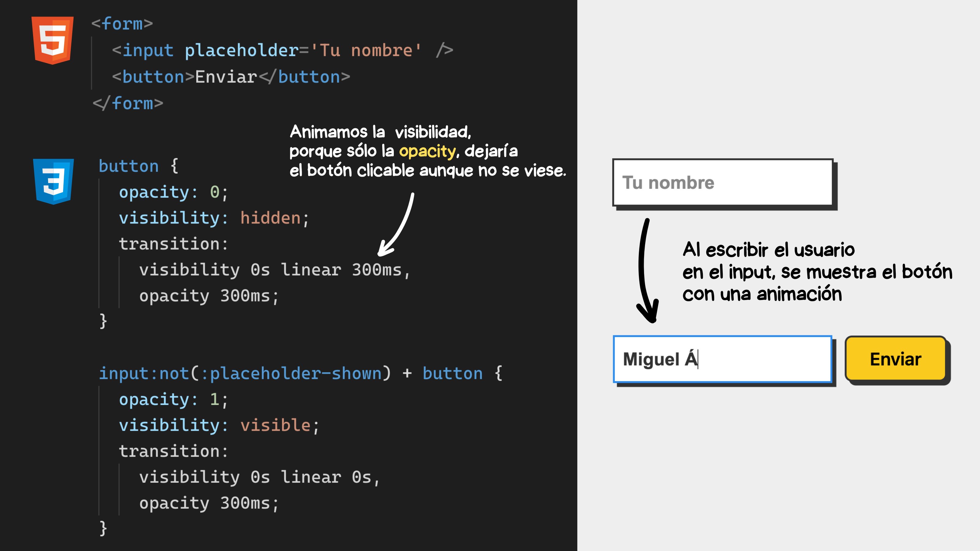Click the first 'transition:' property line
The height and width of the screenshot is (551, 980).
point(173,244)
